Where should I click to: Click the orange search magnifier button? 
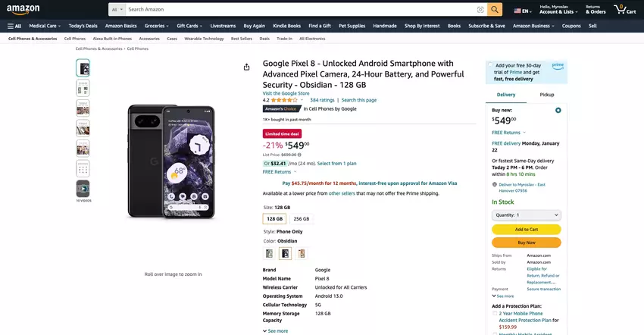pyautogui.click(x=495, y=10)
